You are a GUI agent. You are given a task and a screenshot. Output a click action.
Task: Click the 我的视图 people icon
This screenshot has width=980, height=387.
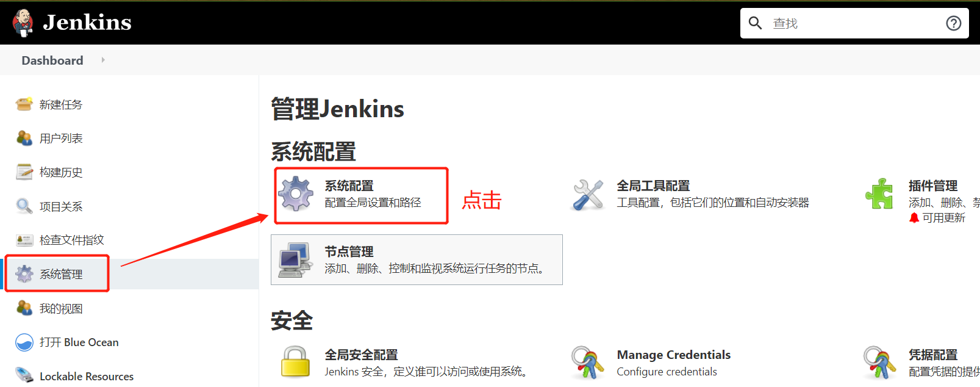24,308
